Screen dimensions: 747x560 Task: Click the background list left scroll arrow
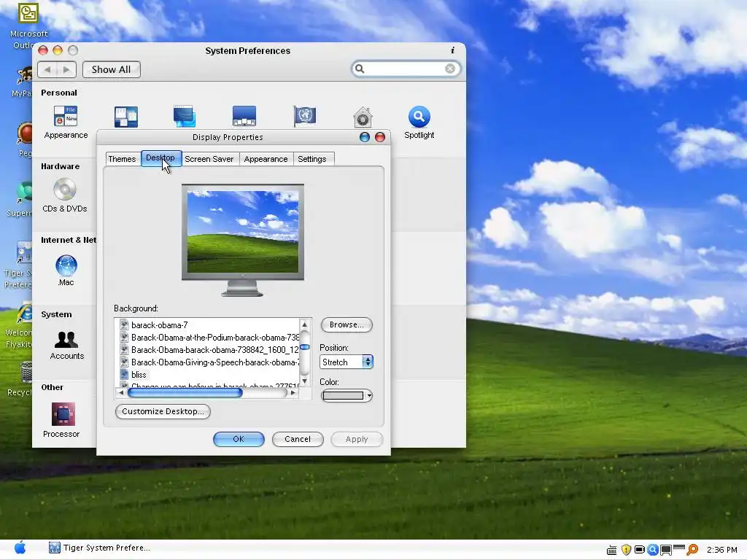(x=120, y=393)
